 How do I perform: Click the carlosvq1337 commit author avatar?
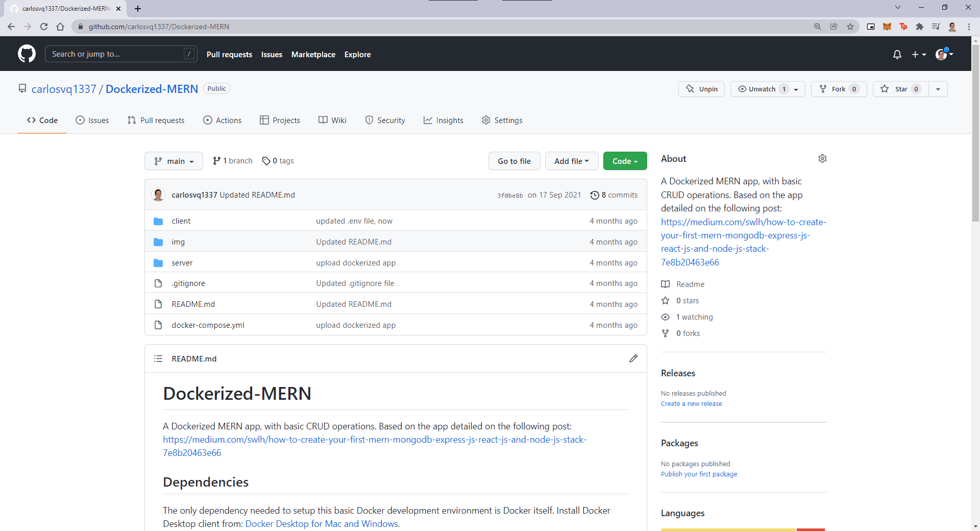pos(158,195)
